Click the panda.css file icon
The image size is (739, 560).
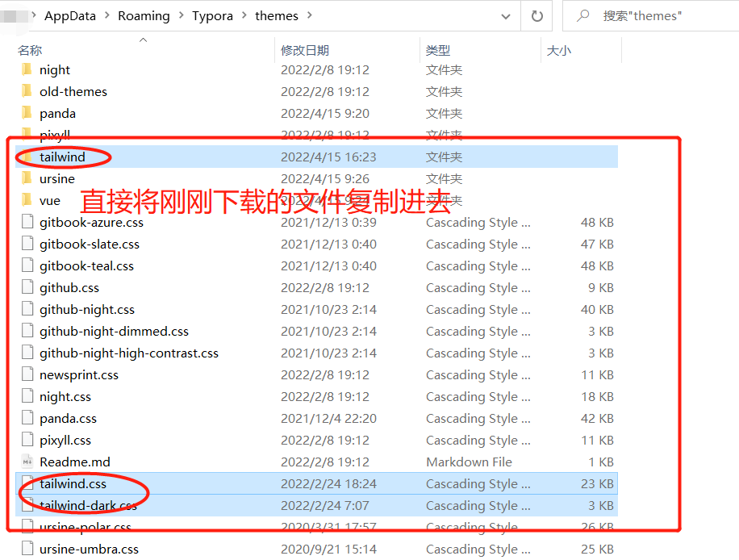tap(27, 418)
